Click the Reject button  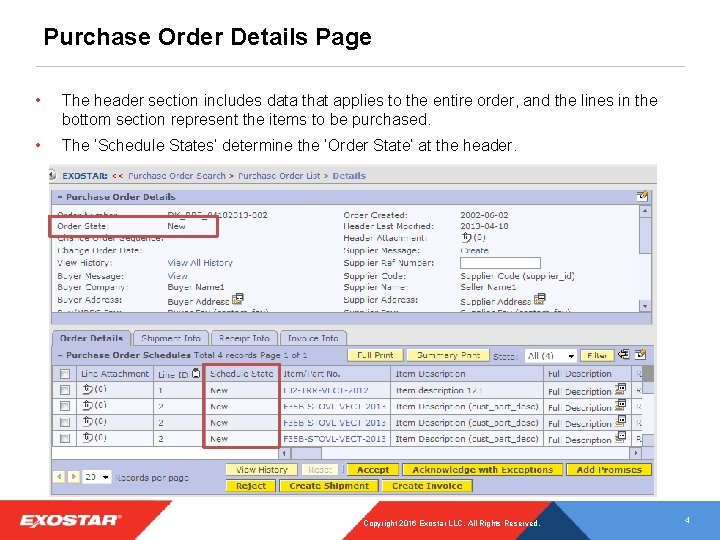[251, 486]
